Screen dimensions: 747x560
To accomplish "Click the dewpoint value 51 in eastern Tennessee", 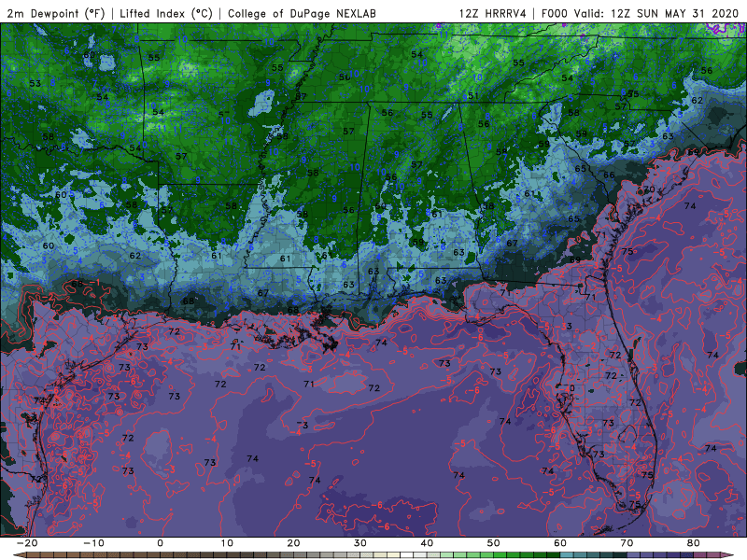I will (x=473, y=96).
